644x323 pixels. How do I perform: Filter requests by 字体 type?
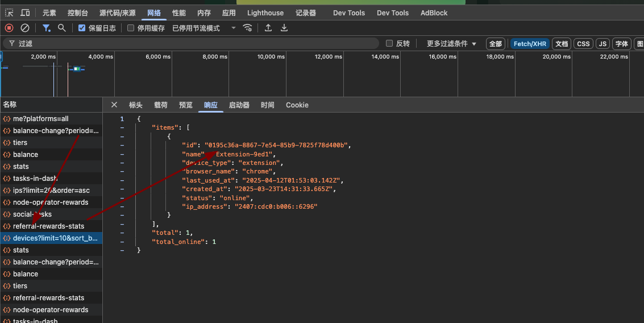point(621,44)
